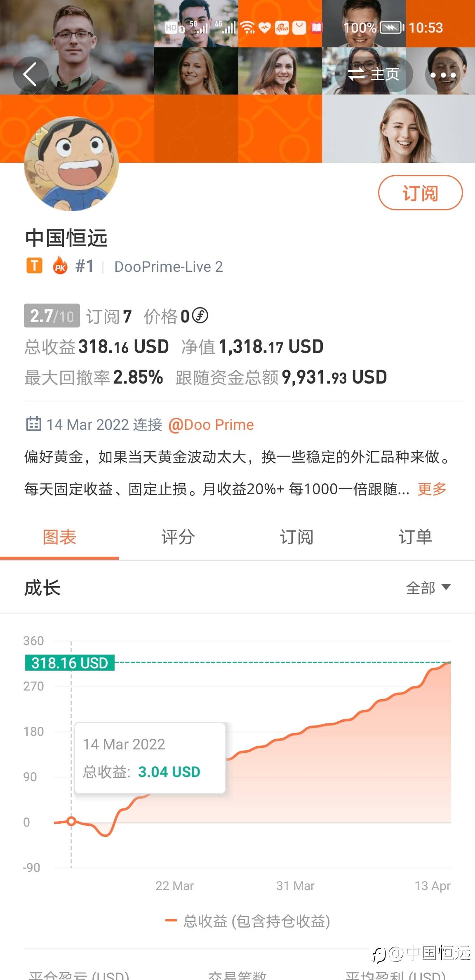
Task: Tap the calendar icon by connection date
Action: pyautogui.click(x=33, y=424)
